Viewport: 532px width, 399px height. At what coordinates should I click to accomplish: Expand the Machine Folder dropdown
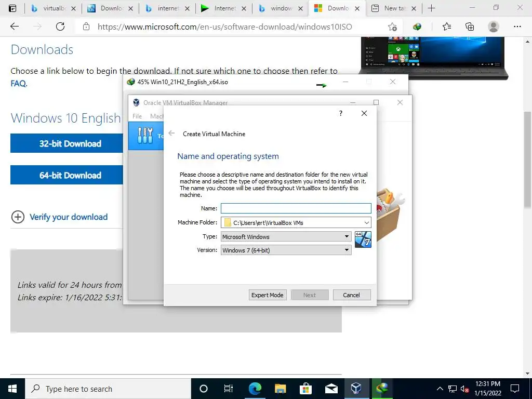pyautogui.click(x=366, y=223)
